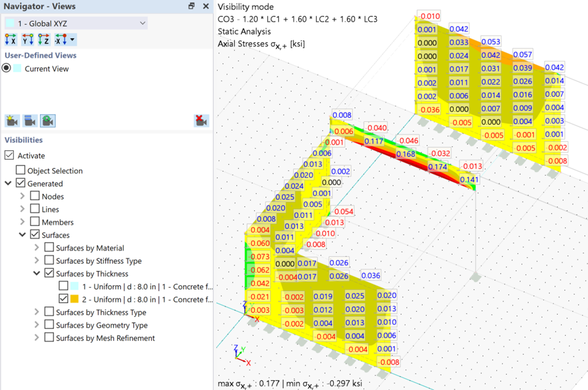Click the view in X direction icon
Image resolution: width=588 pixels, height=390 pixels.
tap(11, 40)
